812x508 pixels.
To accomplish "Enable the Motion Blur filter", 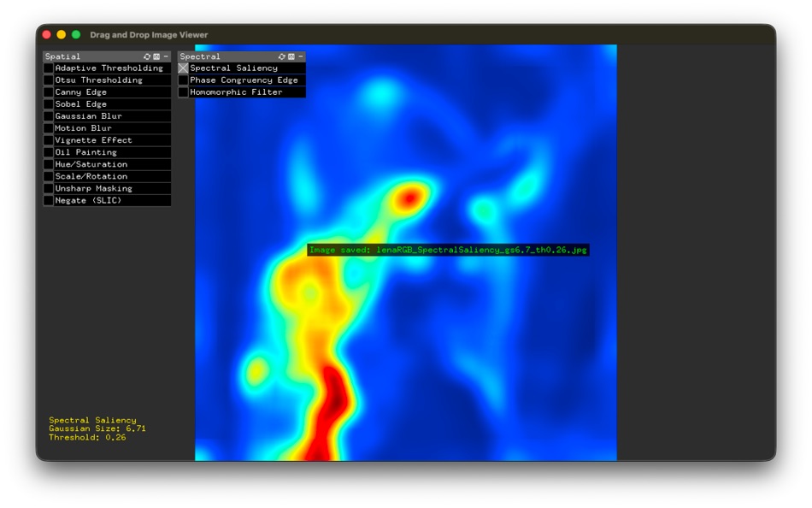I will point(50,127).
